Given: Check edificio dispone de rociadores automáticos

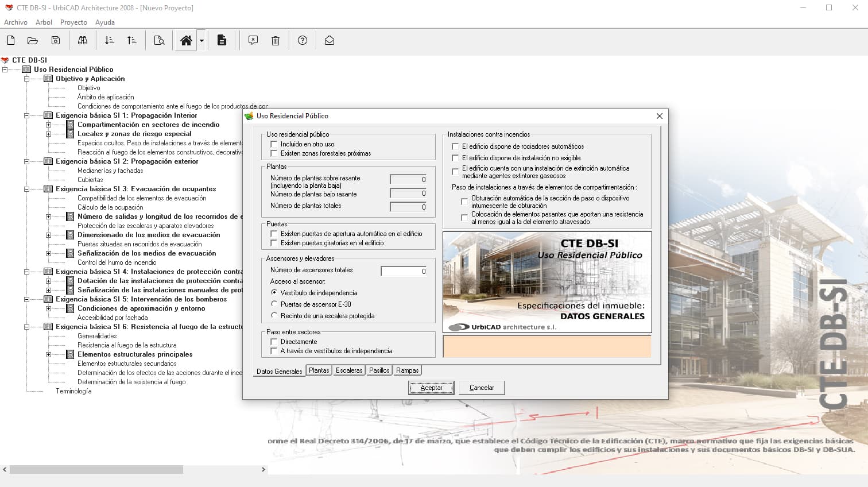Looking at the screenshot, I should tap(455, 146).
